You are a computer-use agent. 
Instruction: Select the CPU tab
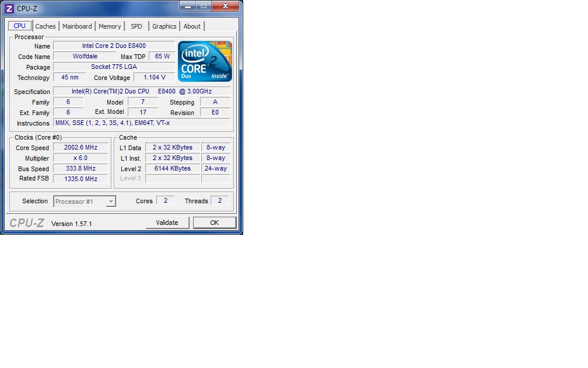click(19, 26)
